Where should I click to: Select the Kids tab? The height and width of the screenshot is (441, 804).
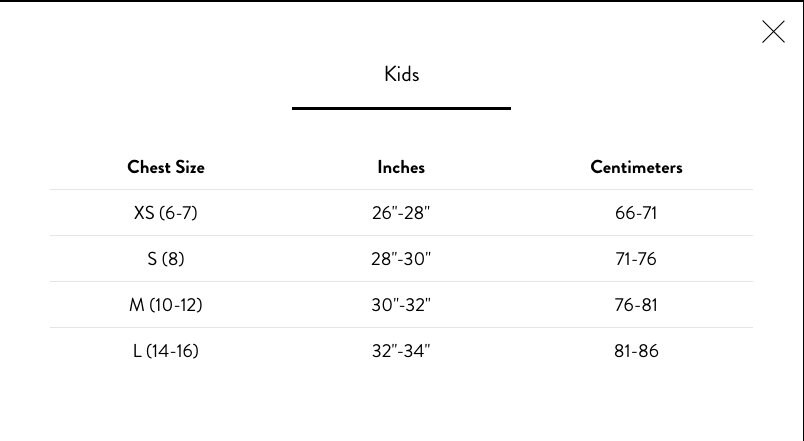pos(401,74)
